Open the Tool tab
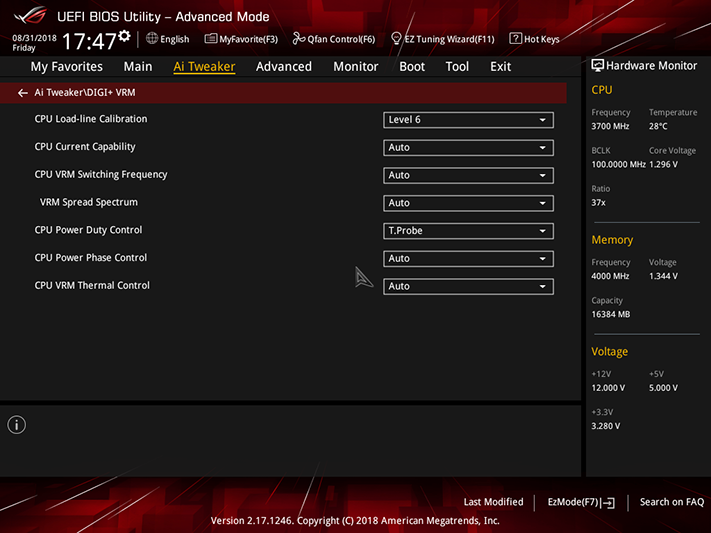Image resolution: width=711 pixels, height=533 pixels. pyautogui.click(x=457, y=67)
